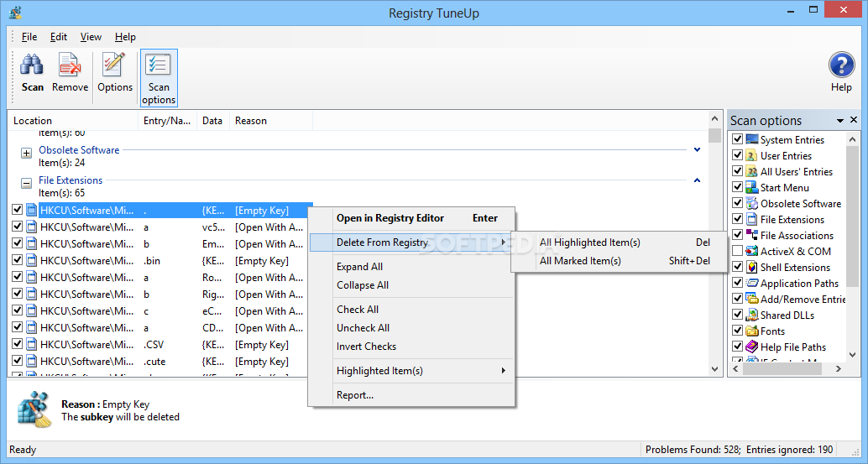Open the File menu
868x464 pixels.
[x=29, y=37]
